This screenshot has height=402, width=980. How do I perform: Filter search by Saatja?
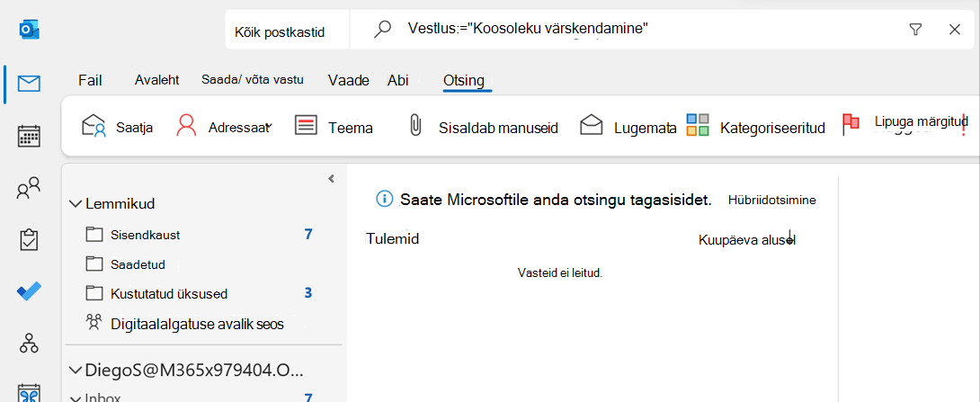[117, 126]
